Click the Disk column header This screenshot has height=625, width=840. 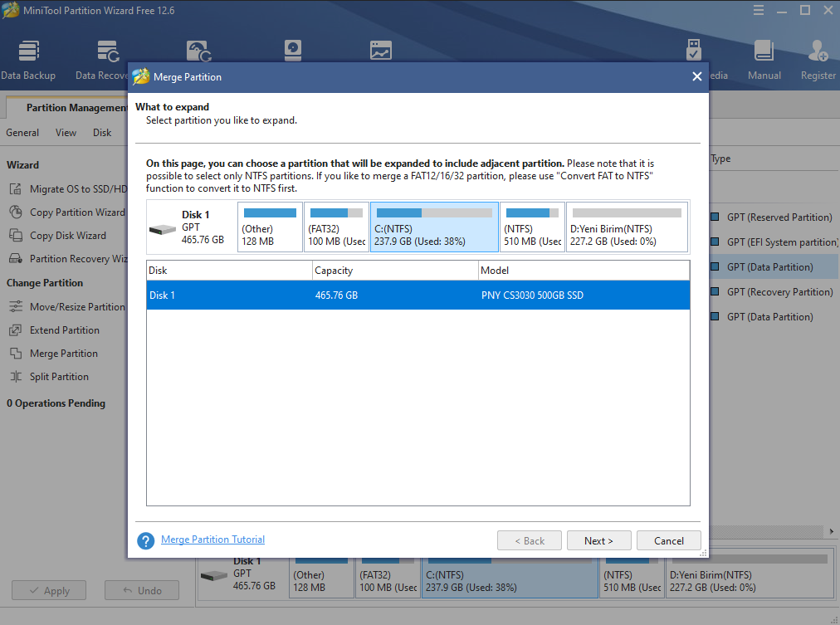coord(229,271)
